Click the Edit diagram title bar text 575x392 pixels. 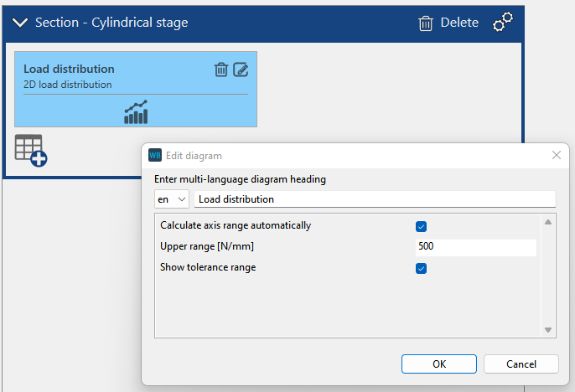194,156
